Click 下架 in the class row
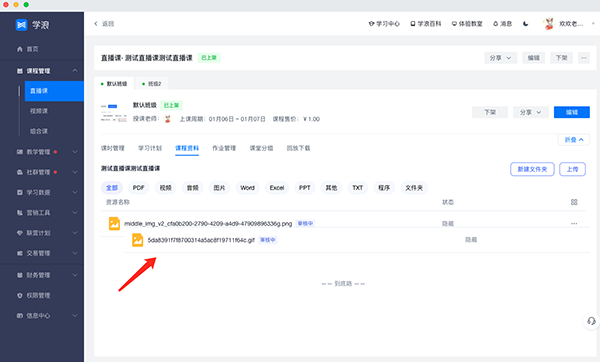Image resolution: width=600 pixels, height=362 pixels. 490,112
